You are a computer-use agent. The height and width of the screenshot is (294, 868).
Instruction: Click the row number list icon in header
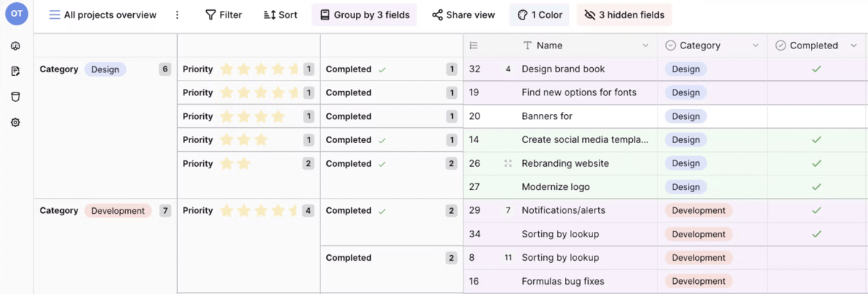pyautogui.click(x=474, y=46)
